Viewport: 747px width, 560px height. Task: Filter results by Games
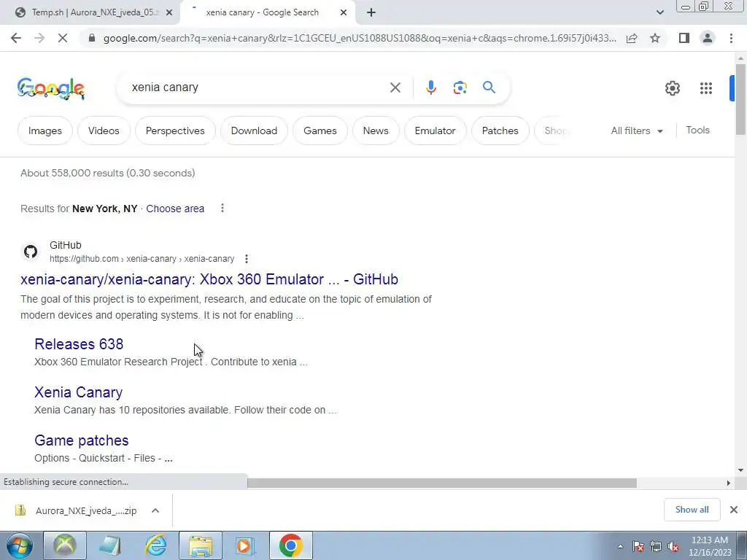[x=320, y=131]
